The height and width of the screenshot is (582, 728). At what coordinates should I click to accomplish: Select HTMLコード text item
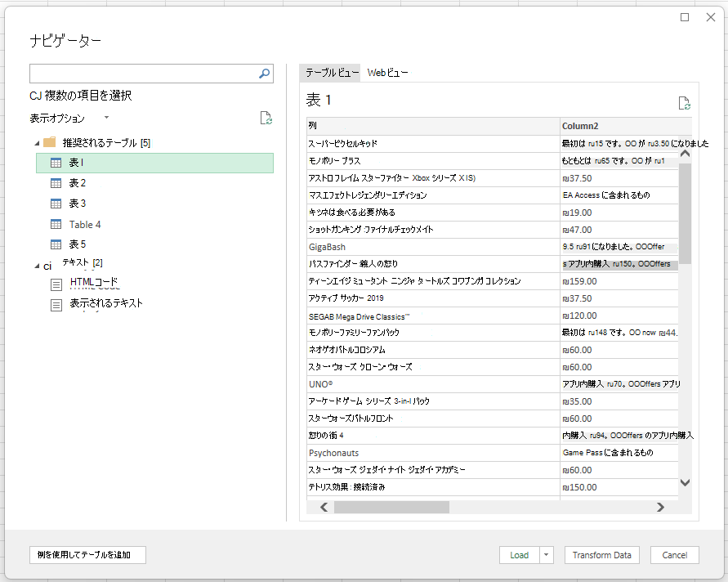[x=94, y=282]
